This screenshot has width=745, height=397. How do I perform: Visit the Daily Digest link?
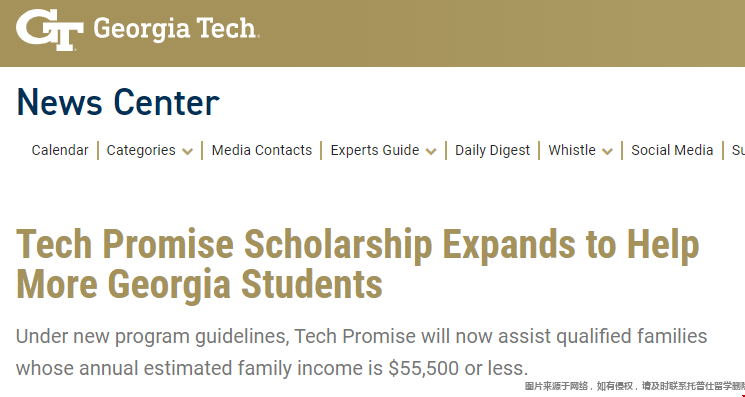coord(492,150)
